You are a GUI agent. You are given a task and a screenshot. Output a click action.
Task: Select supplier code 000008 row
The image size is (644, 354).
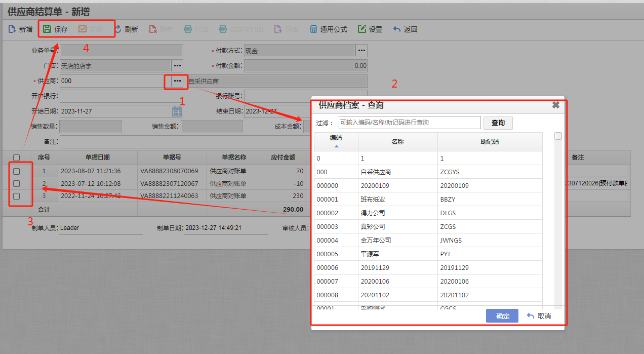(x=428, y=295)
